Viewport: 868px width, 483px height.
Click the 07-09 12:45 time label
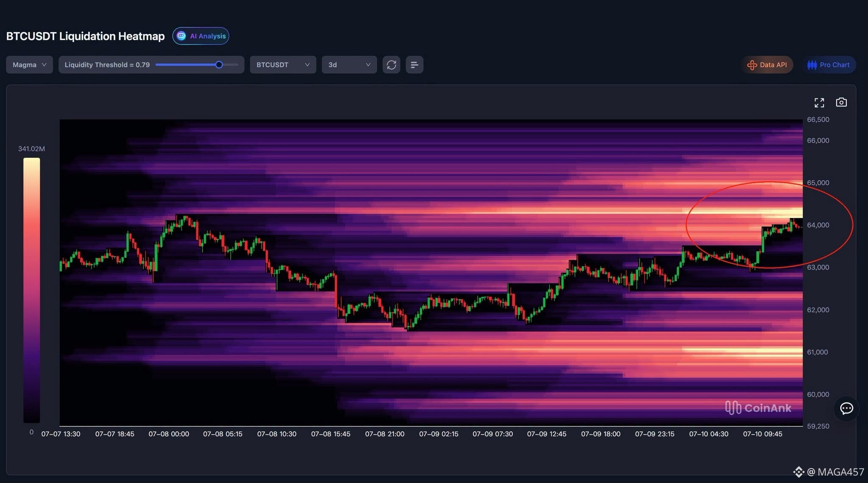pyautogui.click(x=547, y=434)
